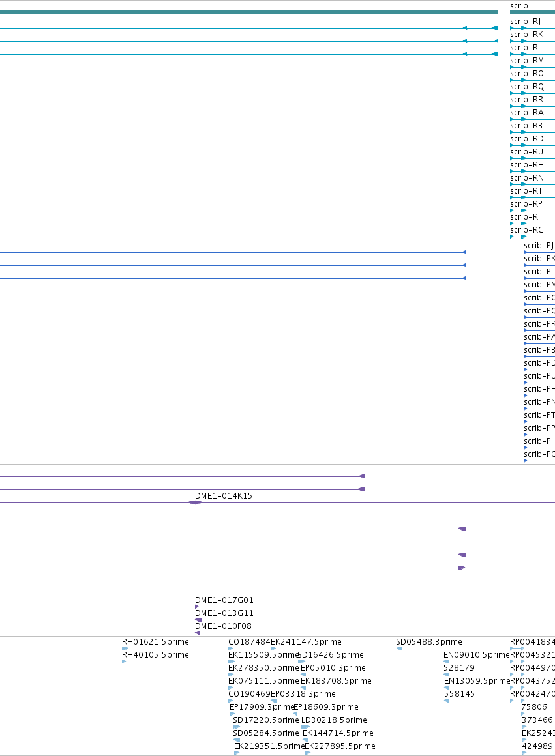
Task: Click the SD05284.5prime EST label
Action: tap(266, 733)
